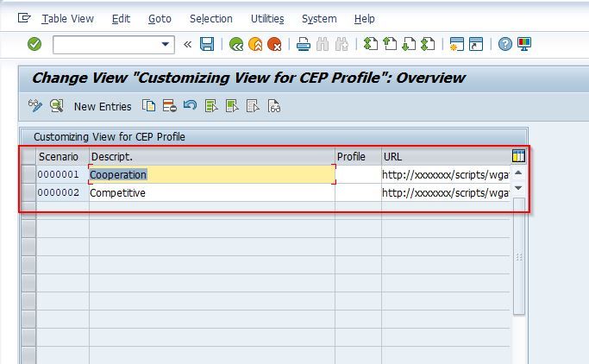
Task: Click Profile field in Competitive row
Action: click(x=358, y=192)
